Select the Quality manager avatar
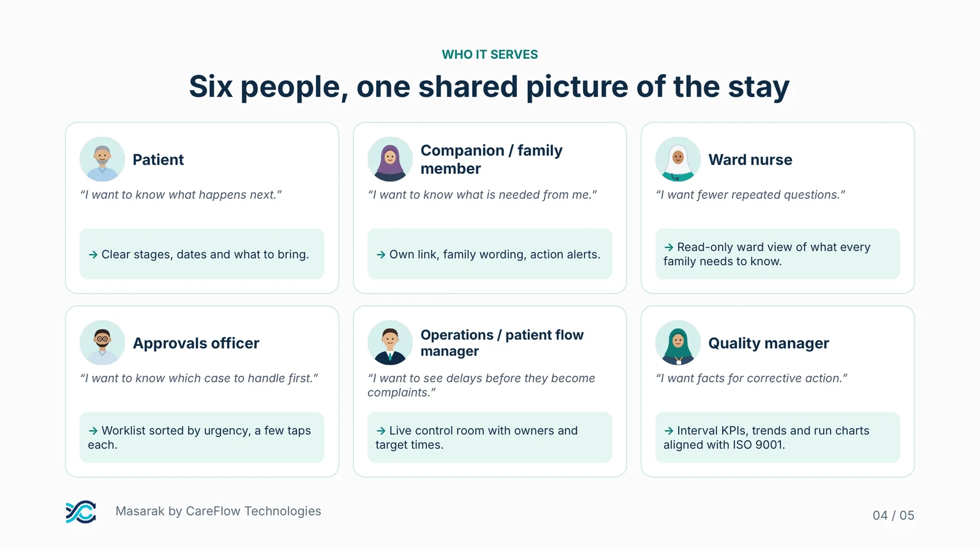 click(x=678, y=343)
